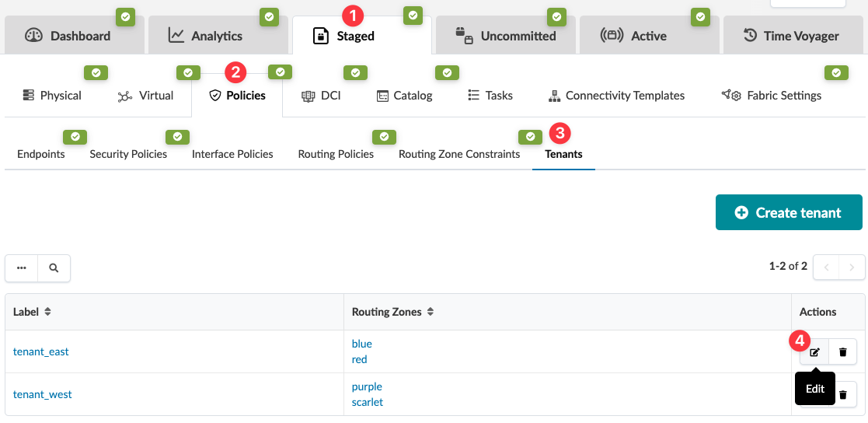
Task: Delete tenant_west using trash icon
Action: (843, 394)
